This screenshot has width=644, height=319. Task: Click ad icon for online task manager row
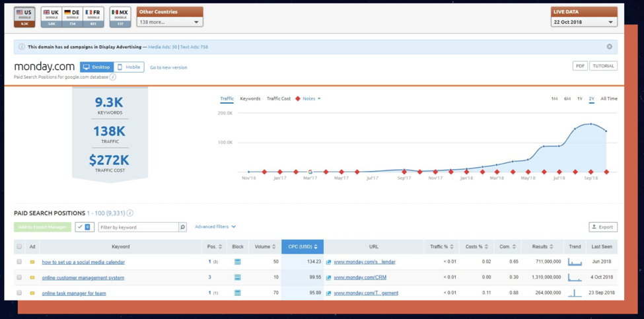coord(32,293)
